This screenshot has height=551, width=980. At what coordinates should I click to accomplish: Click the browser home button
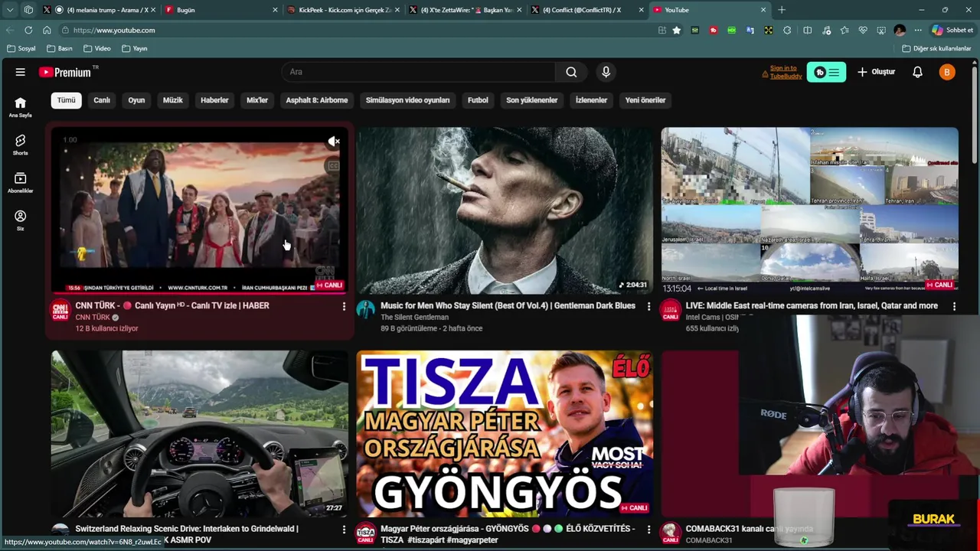coord(47,30)
